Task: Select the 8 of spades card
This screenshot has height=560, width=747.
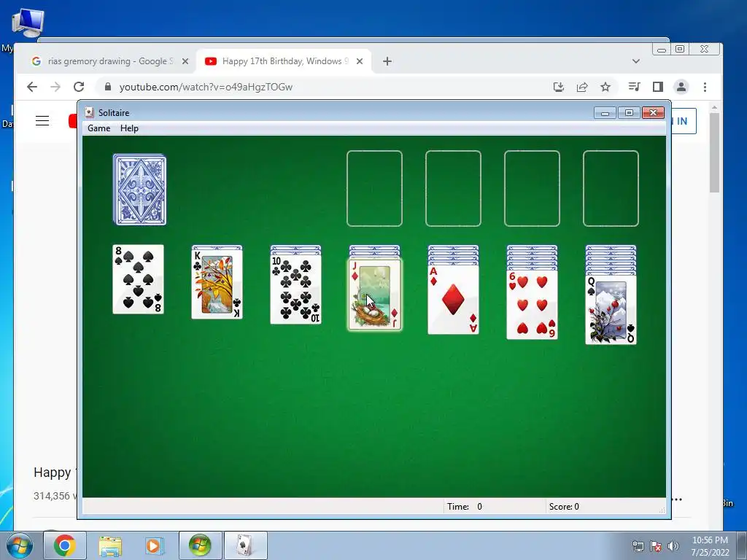Action: click(138, 279)
